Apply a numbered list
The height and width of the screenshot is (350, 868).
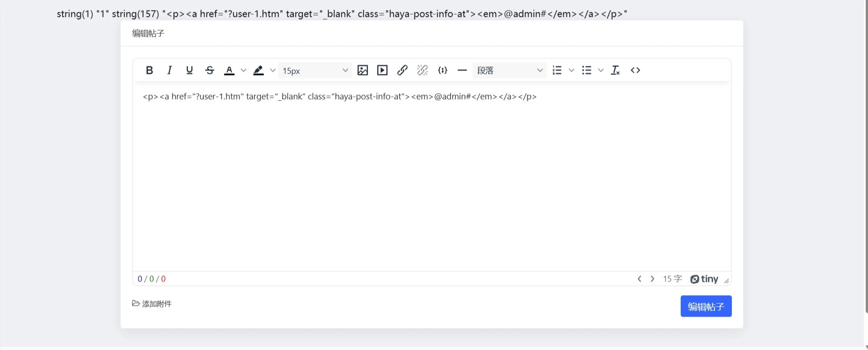(557, 70)
